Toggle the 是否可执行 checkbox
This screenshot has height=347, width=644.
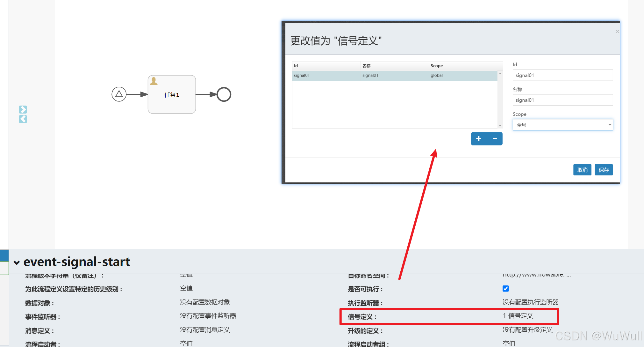[x=506, y=289]
